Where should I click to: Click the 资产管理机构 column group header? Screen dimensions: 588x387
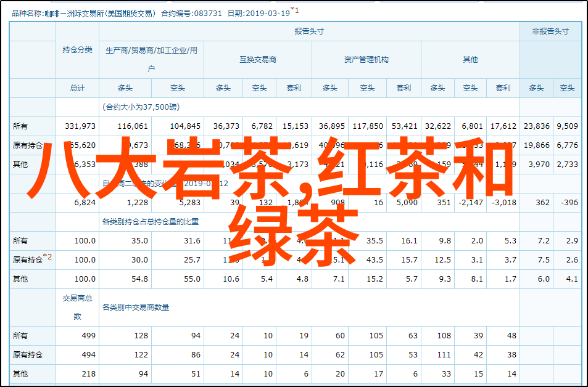point(366,60)
